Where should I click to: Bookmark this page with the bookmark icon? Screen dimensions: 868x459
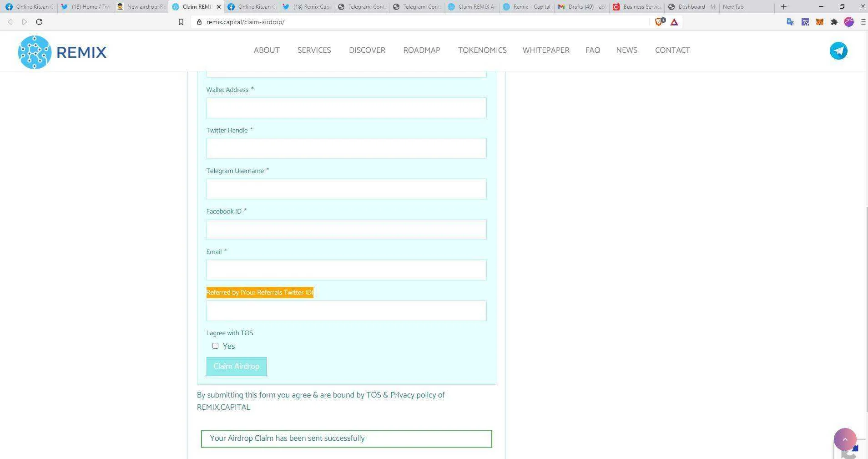[x=181, y=22]
